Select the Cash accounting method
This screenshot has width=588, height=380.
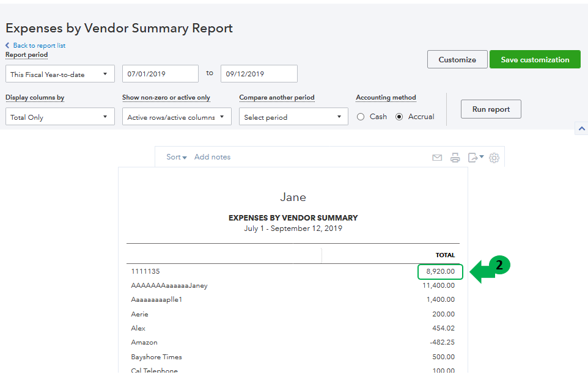click(361, 117)
